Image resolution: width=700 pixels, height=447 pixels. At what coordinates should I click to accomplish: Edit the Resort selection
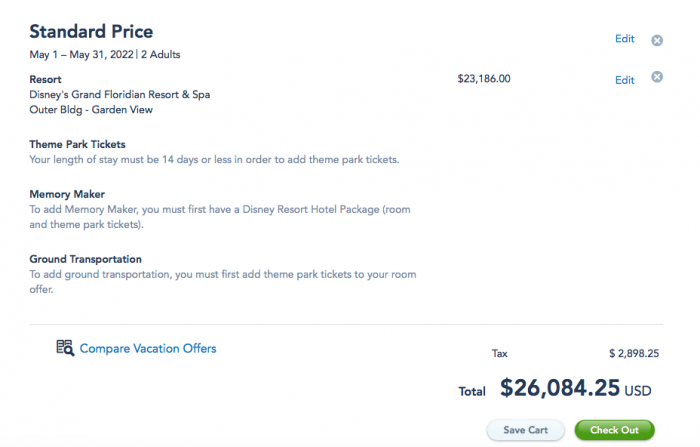point(625,80)
